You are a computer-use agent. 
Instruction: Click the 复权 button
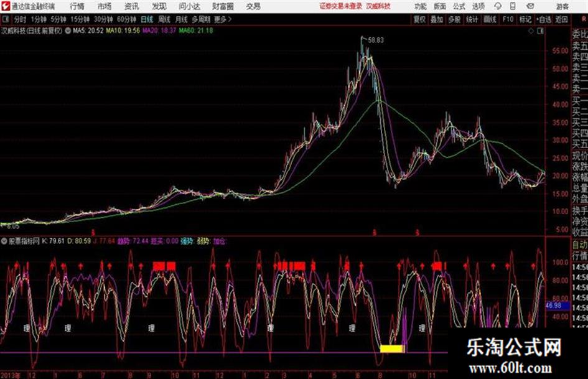pyautogui.click(x=419, y=19)
